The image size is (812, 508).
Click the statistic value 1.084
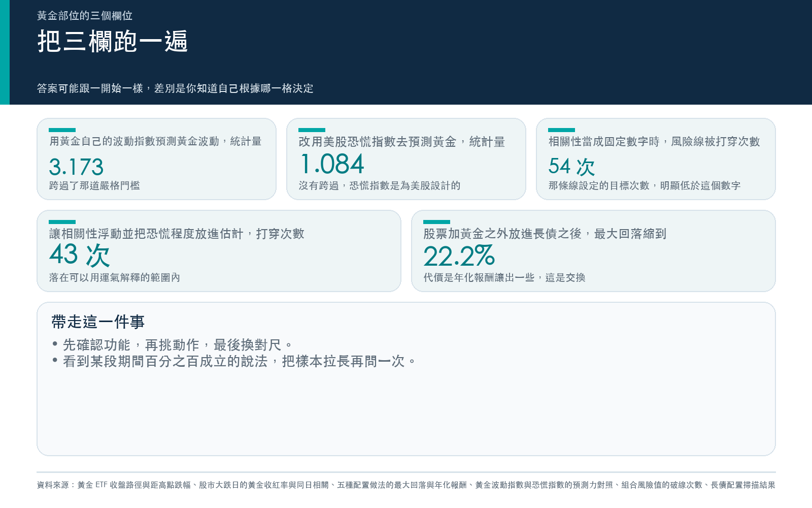tap(331, 164)
